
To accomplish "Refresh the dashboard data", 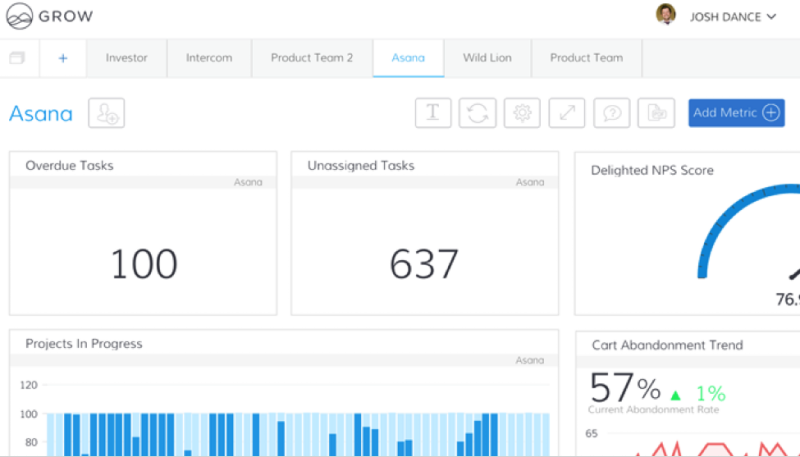I will tap(478, 113).
